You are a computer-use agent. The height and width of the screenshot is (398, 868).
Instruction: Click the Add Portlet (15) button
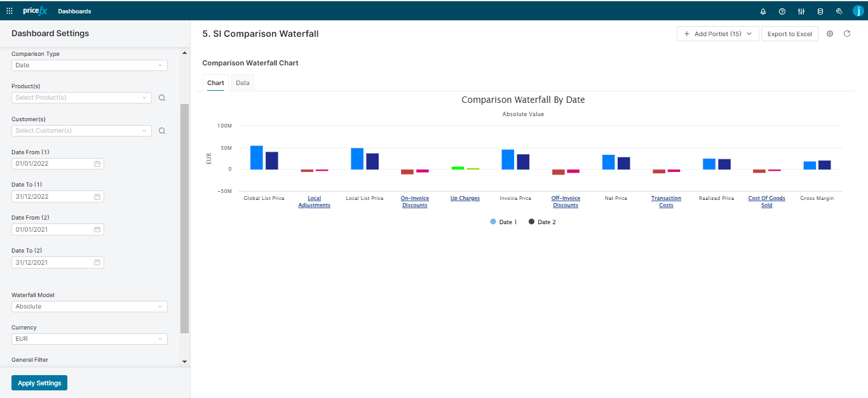pos(717,34)
